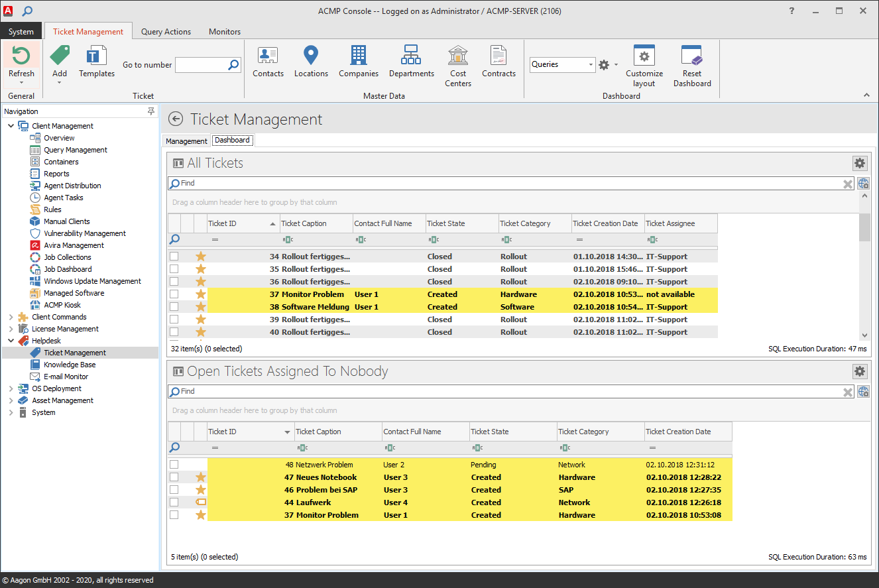The height and width of the screenshot is (588, 879).
Task: Expand the License Management tree node
Action: (x=11, y=329)
